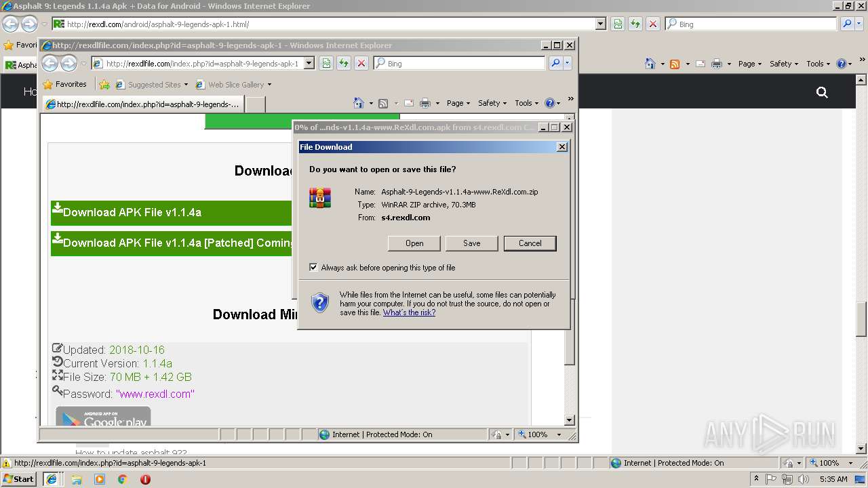Refresh the rexdlfile popup page

344,63
